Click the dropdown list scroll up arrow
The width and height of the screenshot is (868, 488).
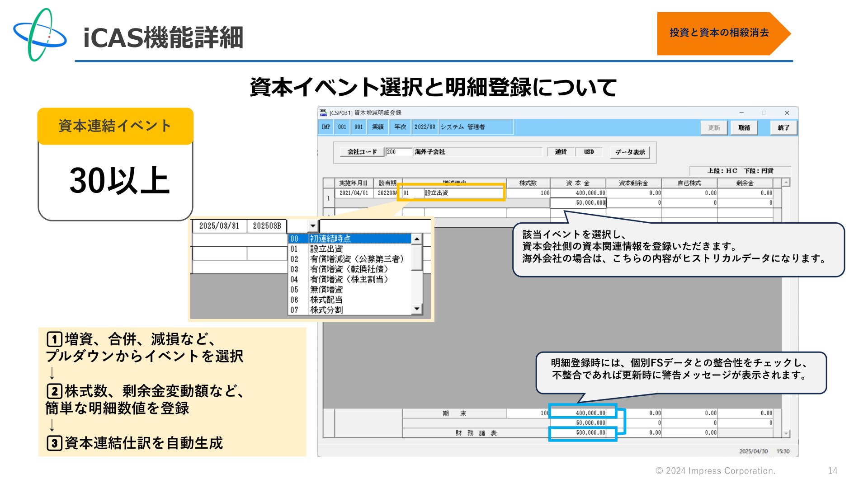[x=417, y=239]
